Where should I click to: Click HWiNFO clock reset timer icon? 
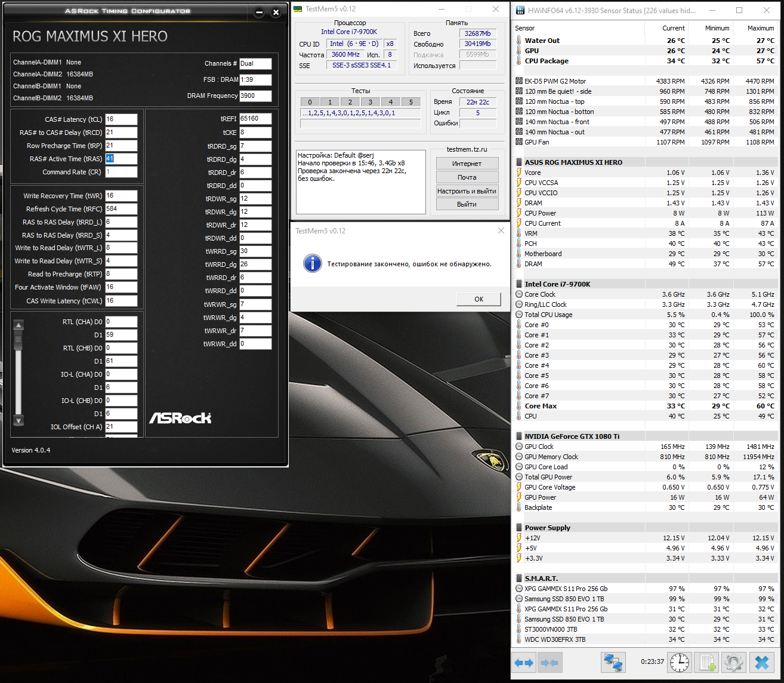(x=679, y=663)
